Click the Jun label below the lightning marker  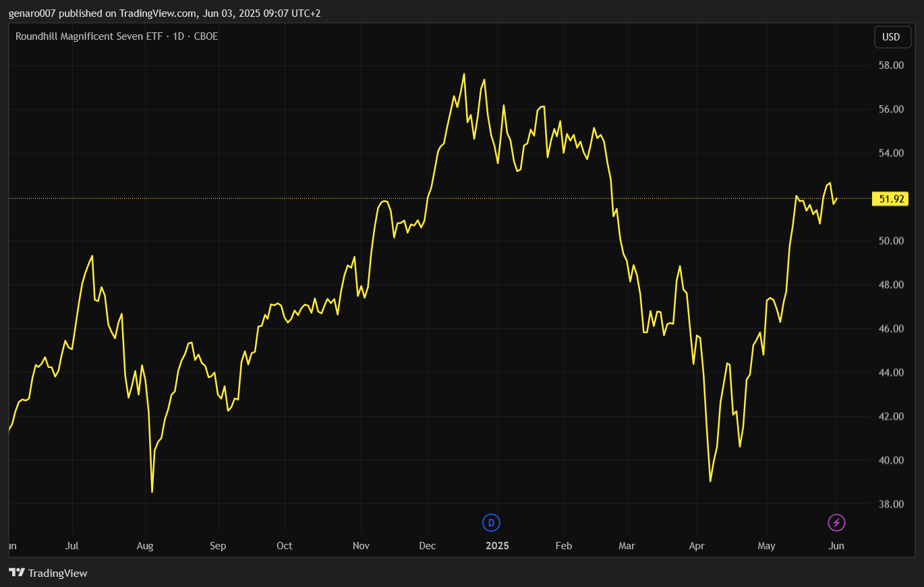pyautogui.click(x=836, y=546)
